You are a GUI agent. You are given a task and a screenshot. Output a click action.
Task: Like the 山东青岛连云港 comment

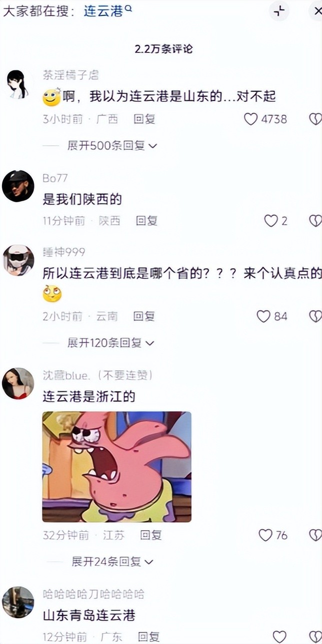[x=279, y=637]
